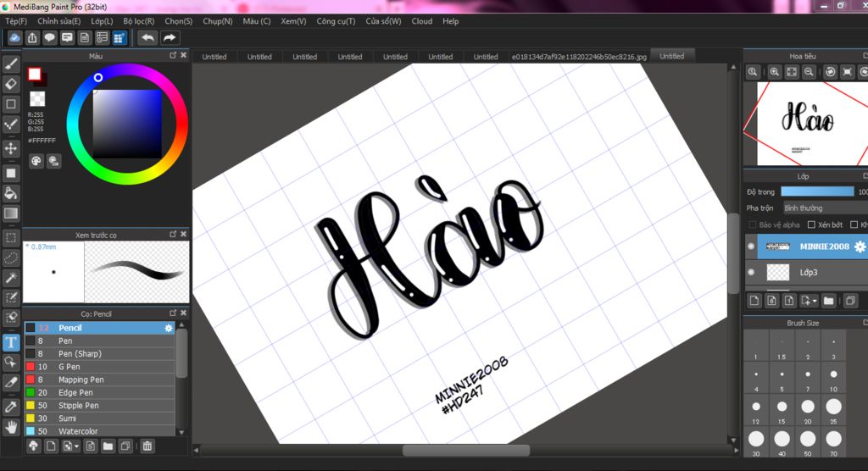Zoom out on the navigator
Screen dimensions: 868x471
809,72
